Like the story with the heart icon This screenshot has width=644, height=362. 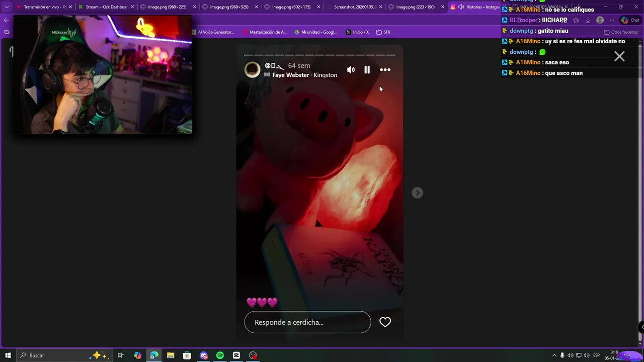pos(385,322)
